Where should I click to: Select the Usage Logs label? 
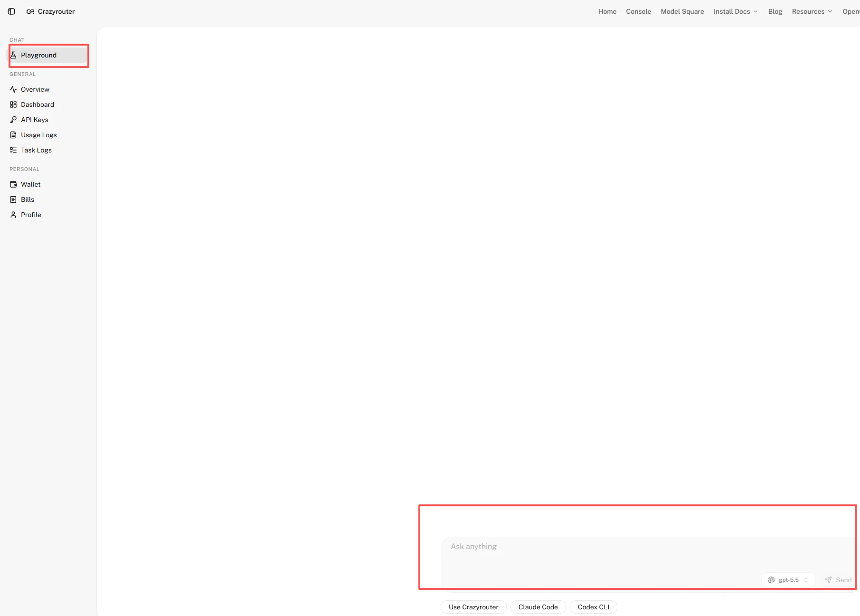pos(39,135)
